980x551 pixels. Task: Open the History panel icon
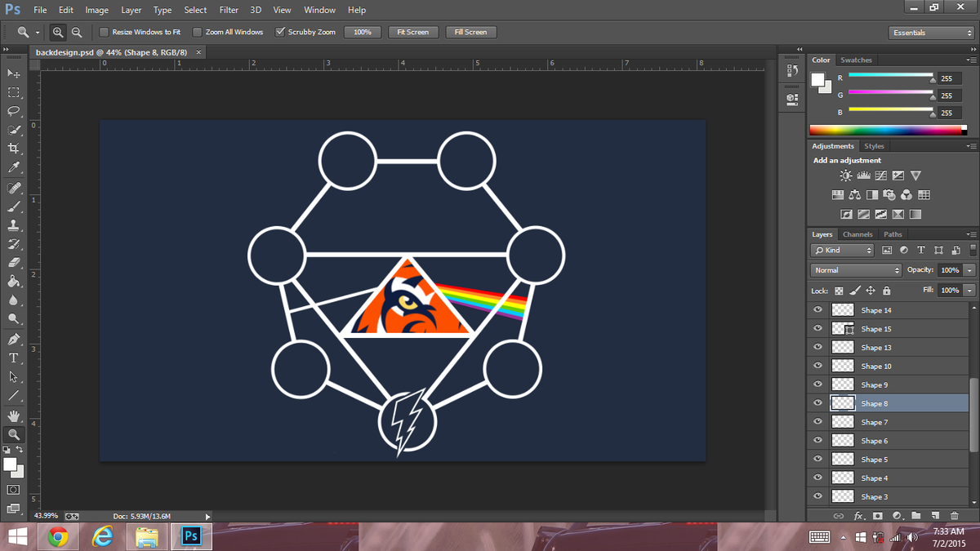(791, 71)
